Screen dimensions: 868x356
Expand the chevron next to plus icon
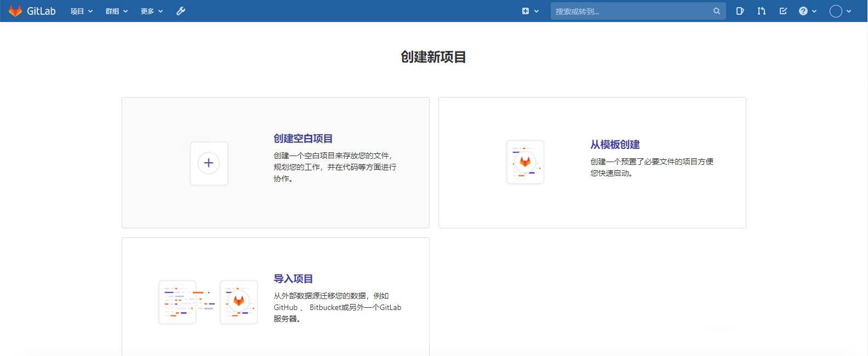(x=536, y=11)
